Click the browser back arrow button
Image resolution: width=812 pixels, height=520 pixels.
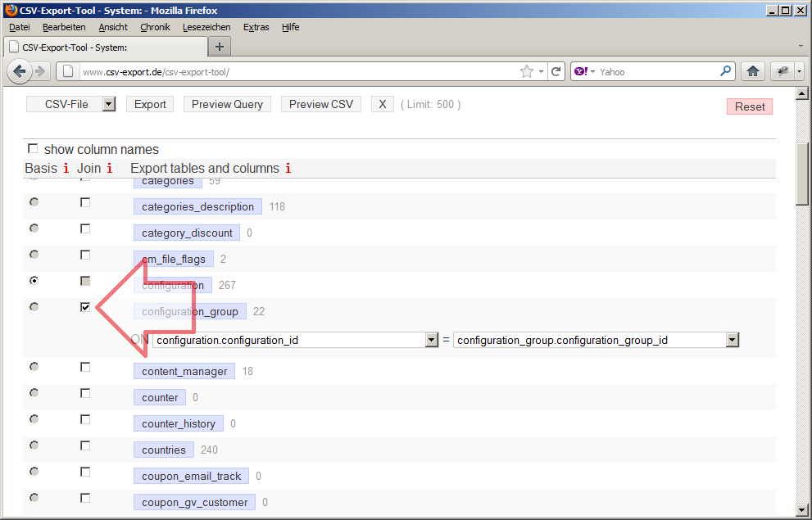point(20,71)
